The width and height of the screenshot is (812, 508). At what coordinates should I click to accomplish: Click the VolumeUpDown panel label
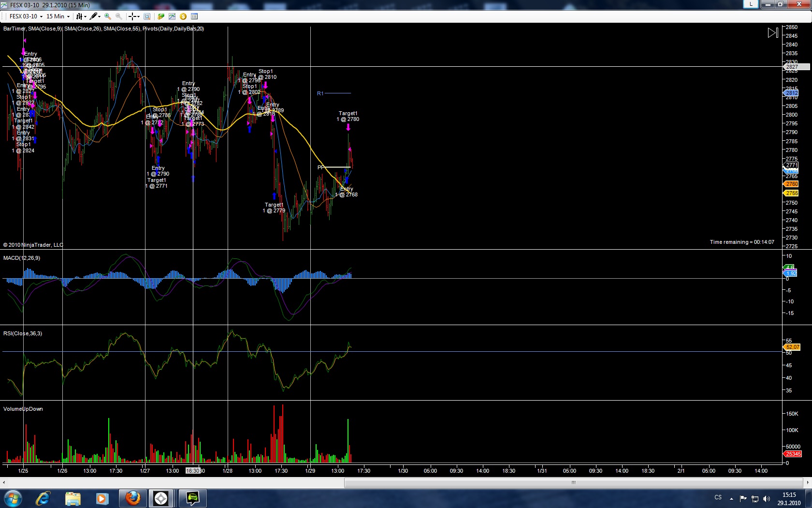[23, 409]
